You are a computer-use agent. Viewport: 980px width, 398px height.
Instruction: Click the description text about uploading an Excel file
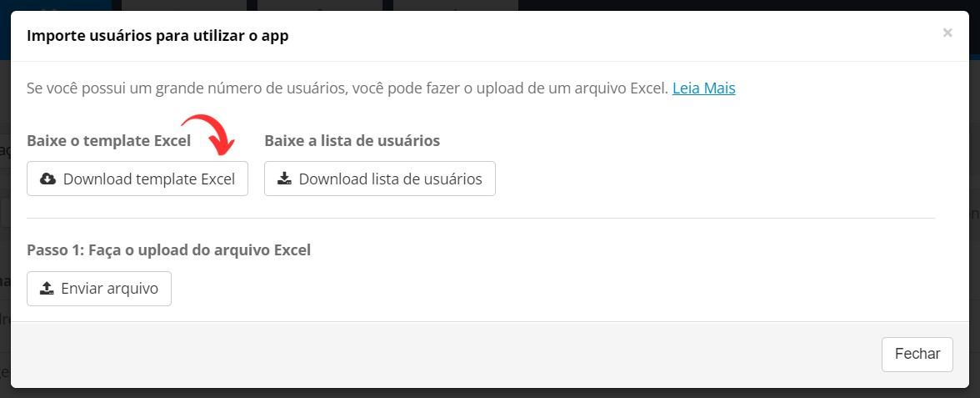347,88
